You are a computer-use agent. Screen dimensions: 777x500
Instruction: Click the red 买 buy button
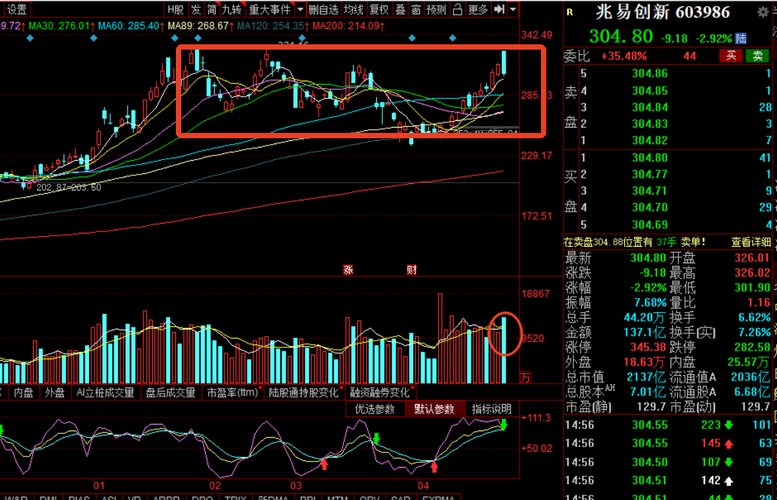[730, 56]
